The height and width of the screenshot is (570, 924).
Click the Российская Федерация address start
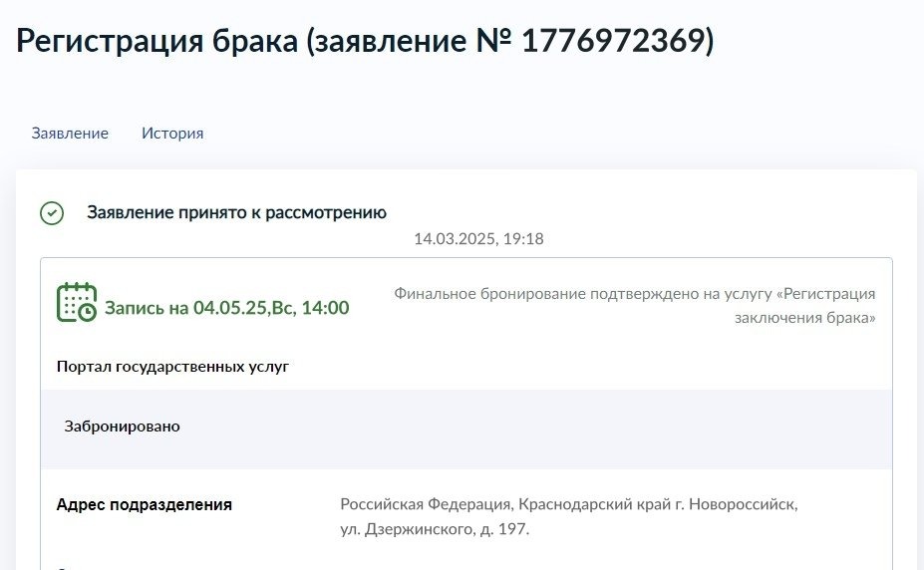[x=425, y=504]
